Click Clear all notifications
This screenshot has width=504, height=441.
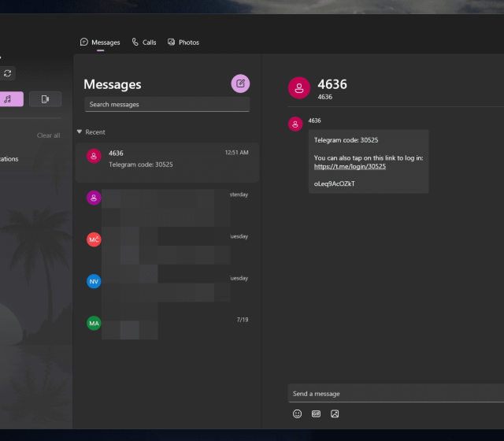coord(48,135)
